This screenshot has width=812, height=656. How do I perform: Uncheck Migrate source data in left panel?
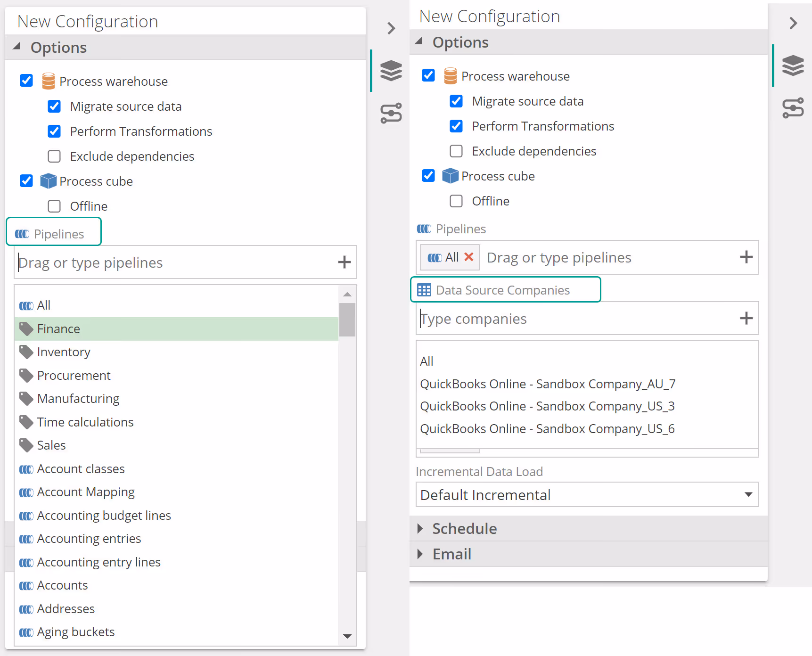(54, 107)
